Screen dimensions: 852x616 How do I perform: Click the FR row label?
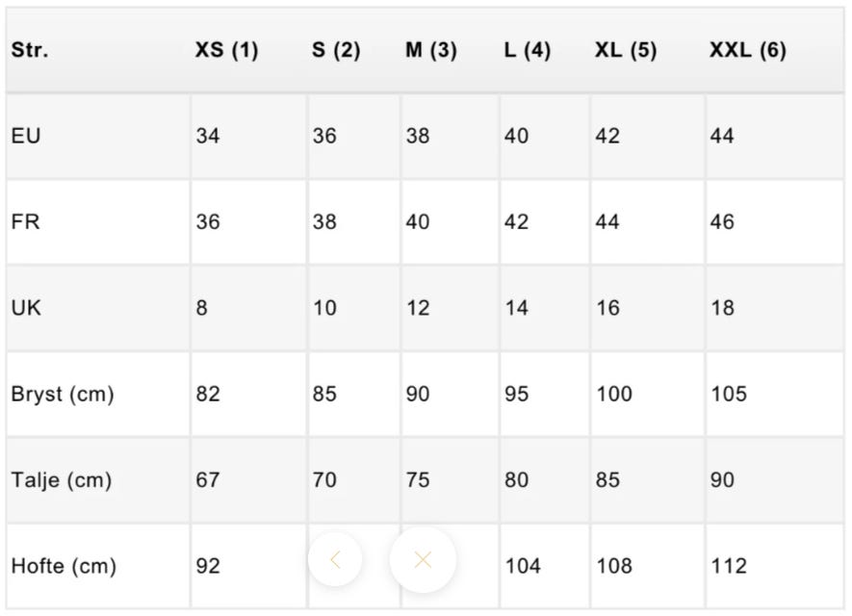26,222
